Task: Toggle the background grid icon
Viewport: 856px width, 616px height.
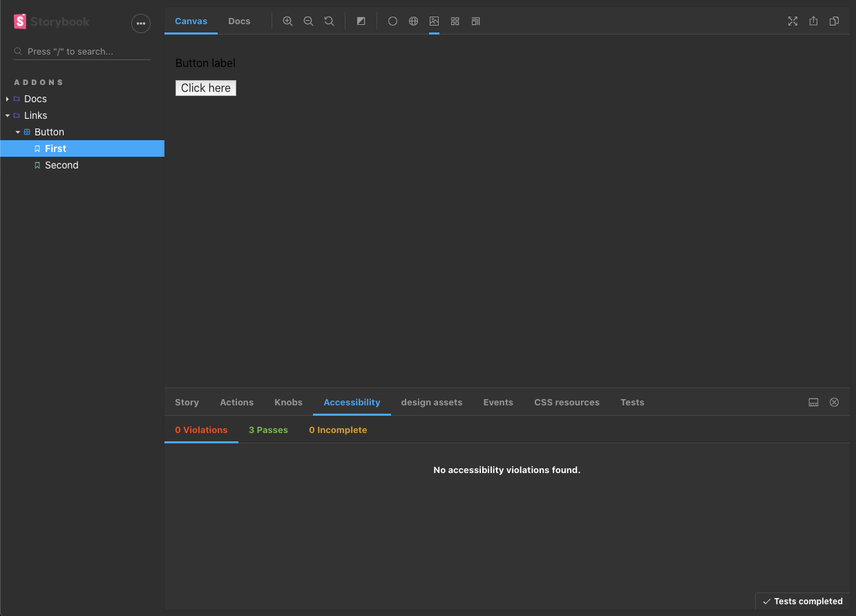Action: 455,21
